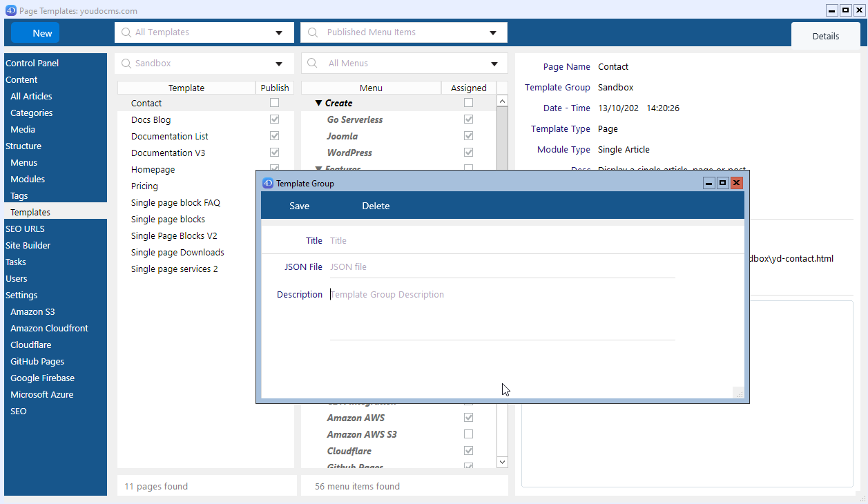Uncheck Assigned checkbox for Go Serverless

(469, 119)
